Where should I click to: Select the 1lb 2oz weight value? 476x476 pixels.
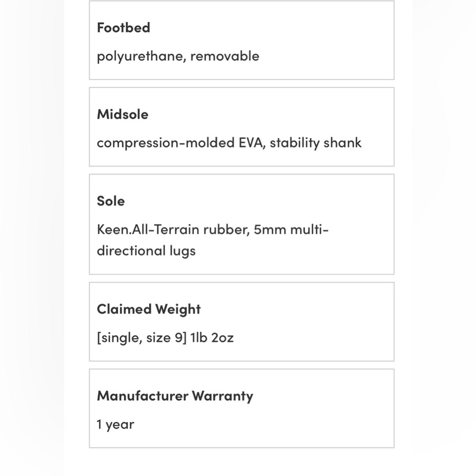(212, 337)
